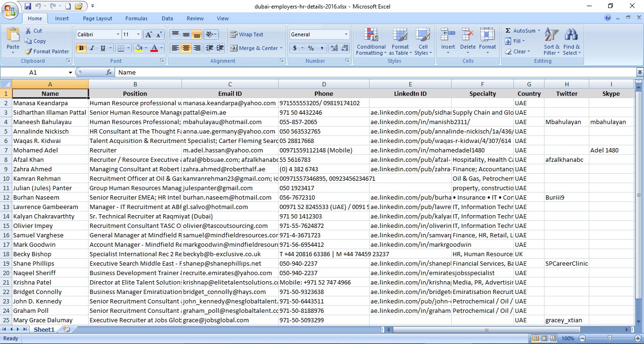Open the Office Button menu
The width and height of the screenshot is (644, 344).
[10, 10]
